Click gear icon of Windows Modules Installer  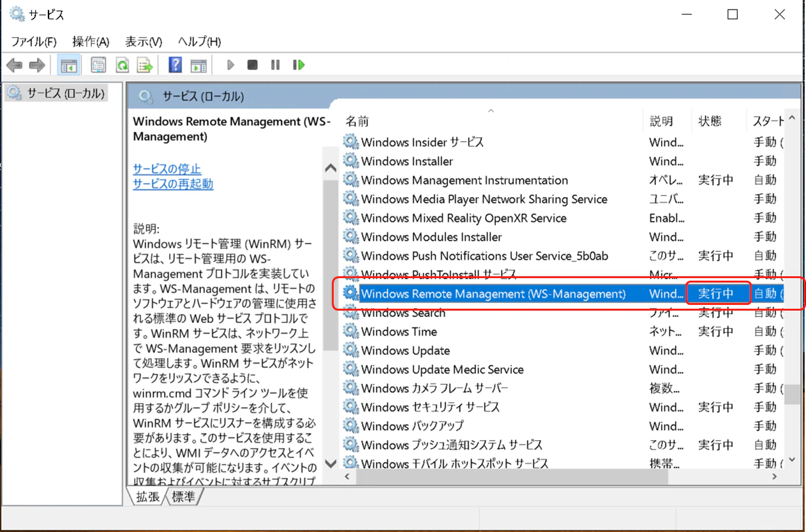point(351,237)
